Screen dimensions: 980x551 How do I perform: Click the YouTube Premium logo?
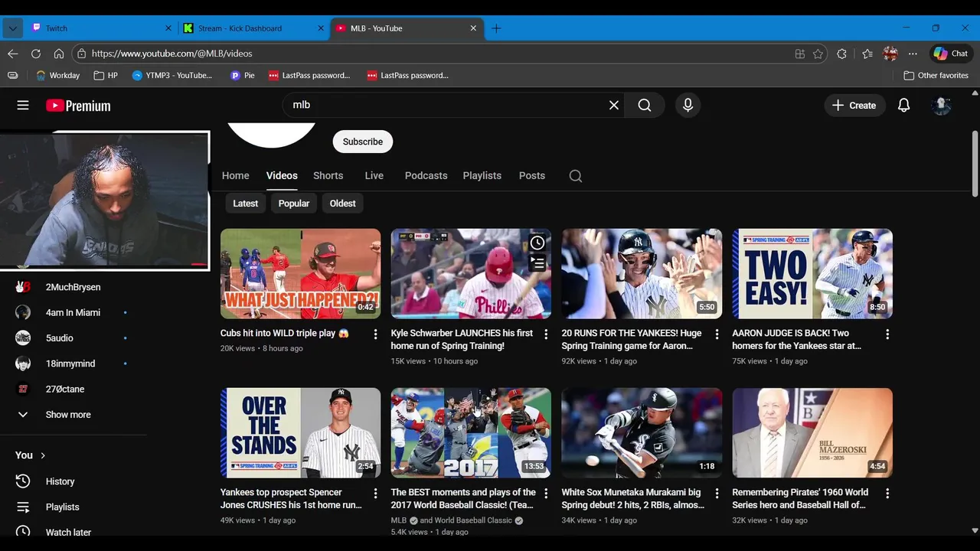pos(78,106)
